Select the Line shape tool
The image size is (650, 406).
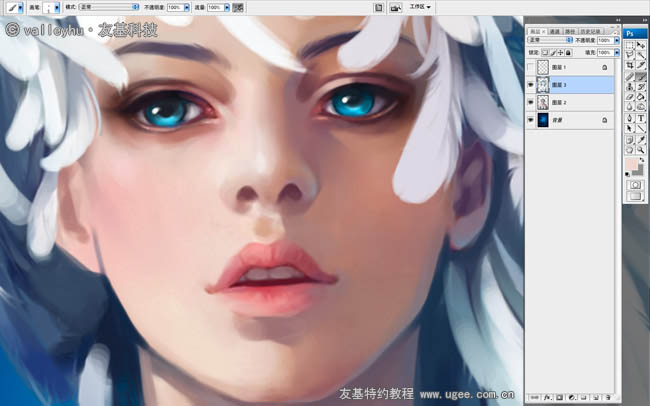point(640,128)
